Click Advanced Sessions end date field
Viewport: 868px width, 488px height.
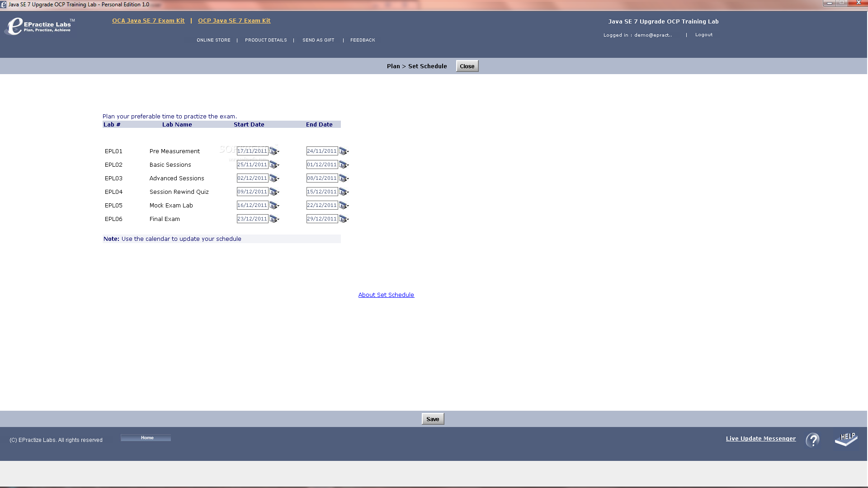pos(322,178)
